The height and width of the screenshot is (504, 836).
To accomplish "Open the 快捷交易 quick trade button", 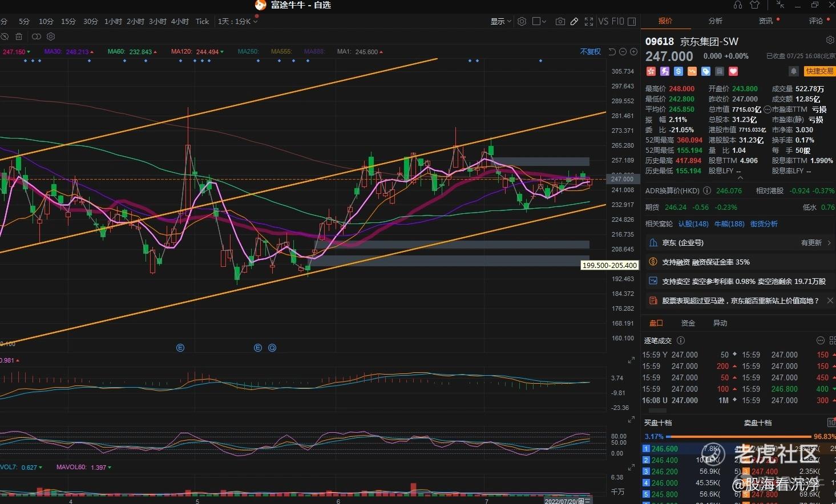I will point(819,71).
